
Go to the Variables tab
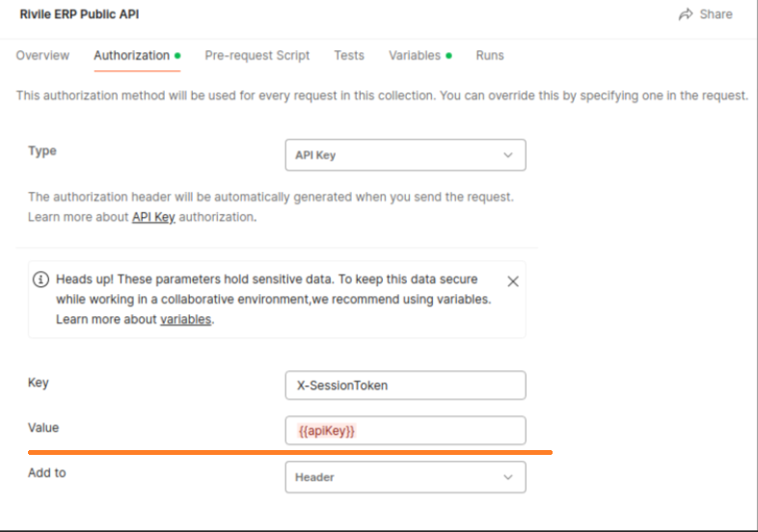[x=415, y=56]
